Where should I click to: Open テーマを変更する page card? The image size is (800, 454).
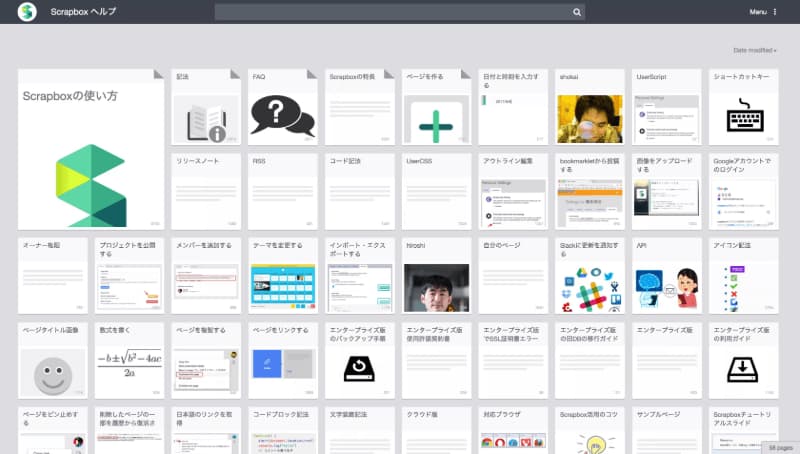pos(283,275)
